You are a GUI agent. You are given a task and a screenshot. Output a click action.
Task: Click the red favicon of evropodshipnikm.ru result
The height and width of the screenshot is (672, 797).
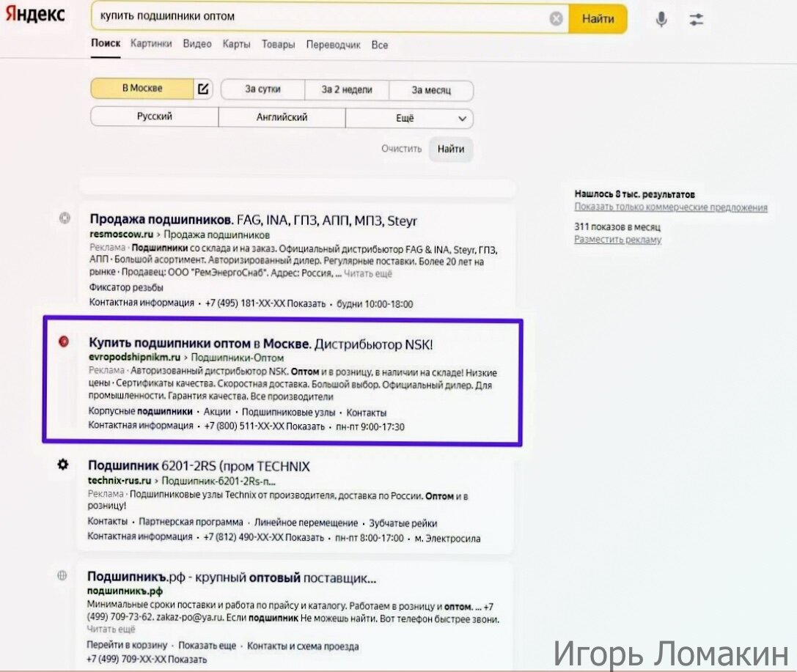click(64, 341)
